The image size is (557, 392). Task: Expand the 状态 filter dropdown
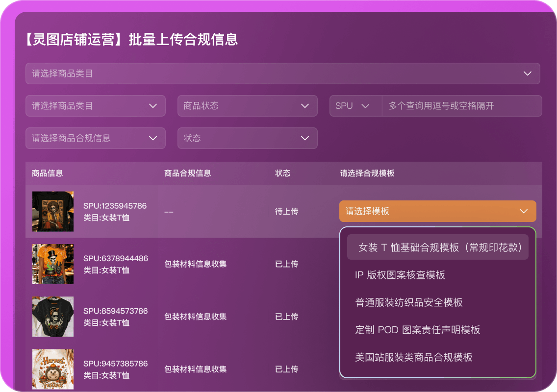247,138
